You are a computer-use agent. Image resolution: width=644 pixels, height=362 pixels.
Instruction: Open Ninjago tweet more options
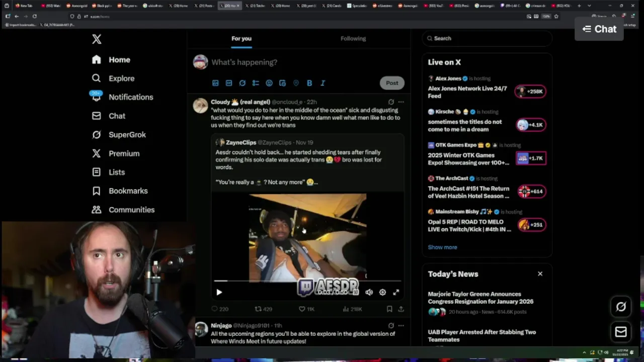tap(401, 326)
